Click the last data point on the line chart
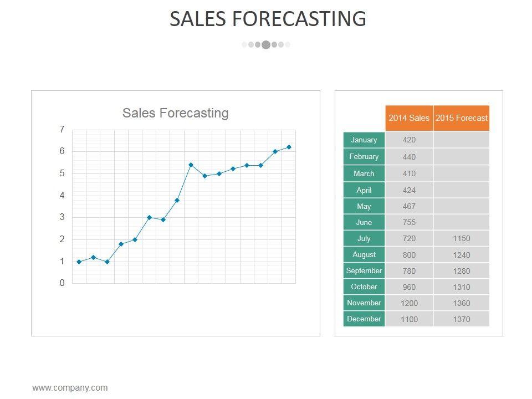Screen dimensions: 532x399 (x=289, y=147)
